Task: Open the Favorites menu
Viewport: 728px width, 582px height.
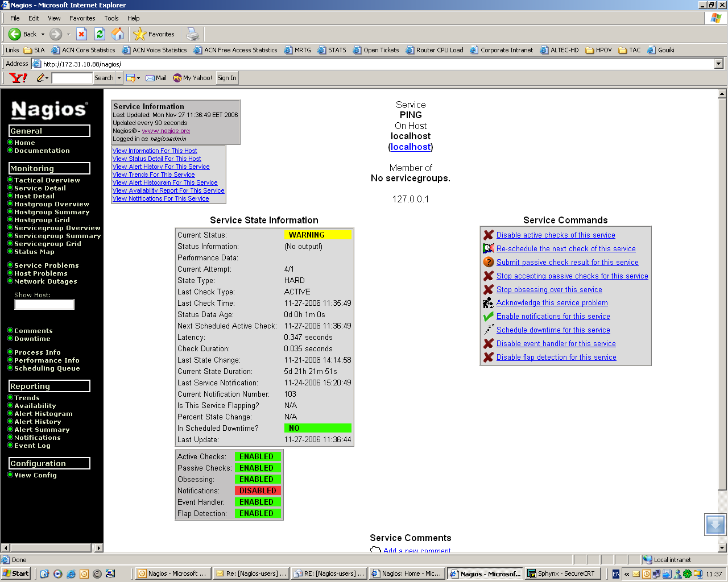Action: tap(82, 18)
